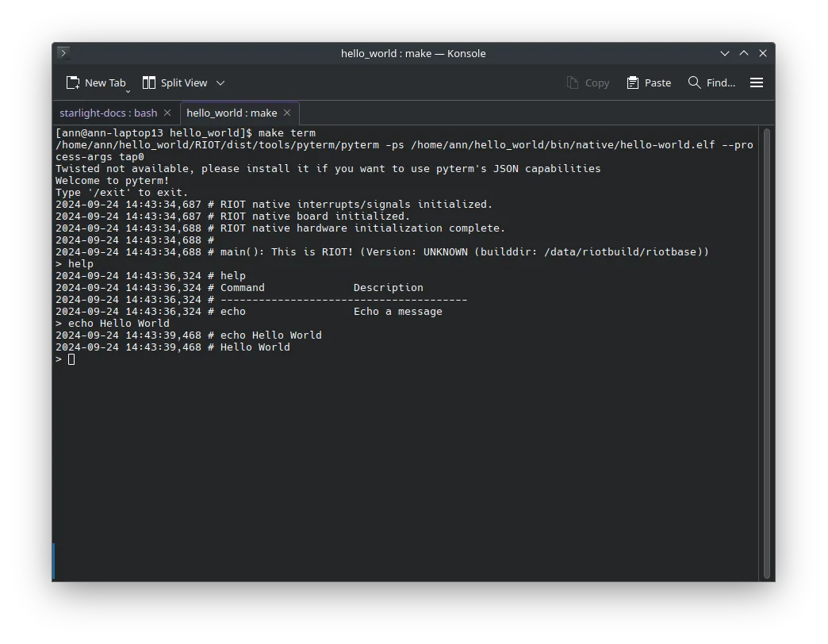The width and height of the screenshot is (828, 644).
Task: Focus the terminal prompt cursor
Action: [x=71, y=359]
